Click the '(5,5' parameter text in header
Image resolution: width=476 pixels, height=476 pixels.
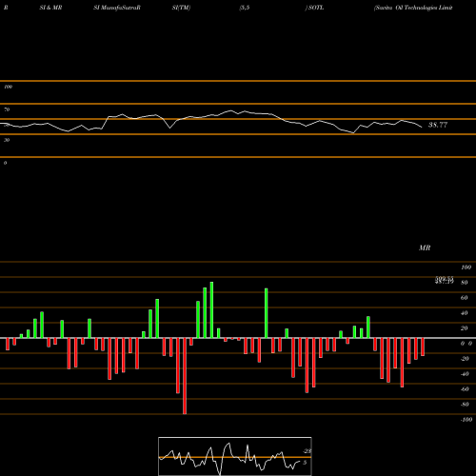pyautogui.click(x=245, y=8)
